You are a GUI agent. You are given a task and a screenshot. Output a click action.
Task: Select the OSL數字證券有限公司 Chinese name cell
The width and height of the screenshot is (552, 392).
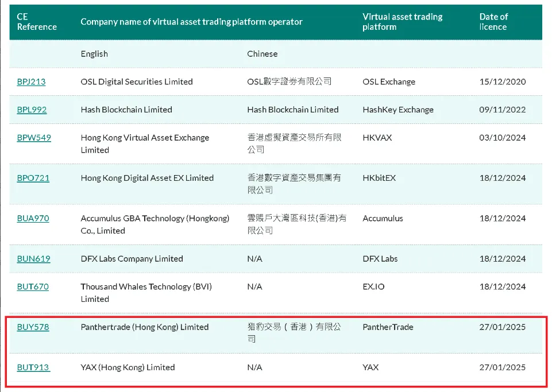[289, 81]
